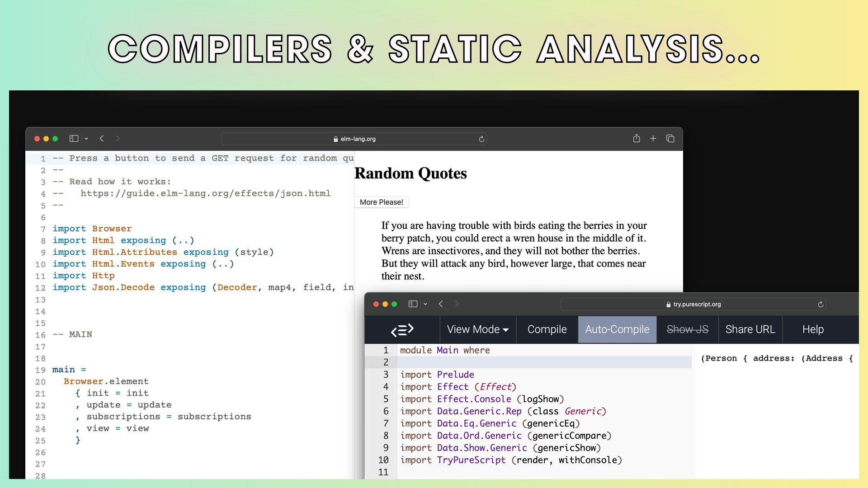
Task: Show tab overview in elm-lang window
Action: pos(670,139)
